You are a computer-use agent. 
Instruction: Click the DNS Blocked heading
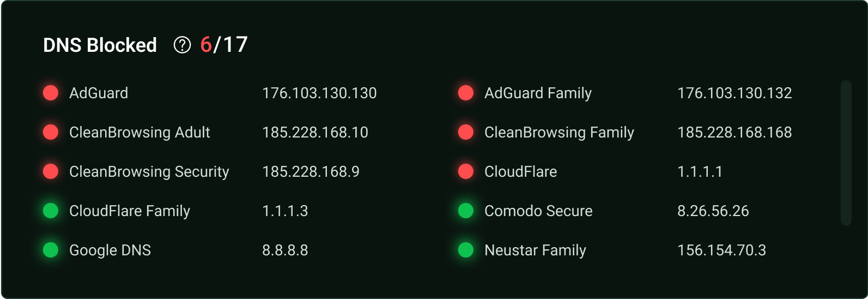pyautogui.click(x=100, y=45)
